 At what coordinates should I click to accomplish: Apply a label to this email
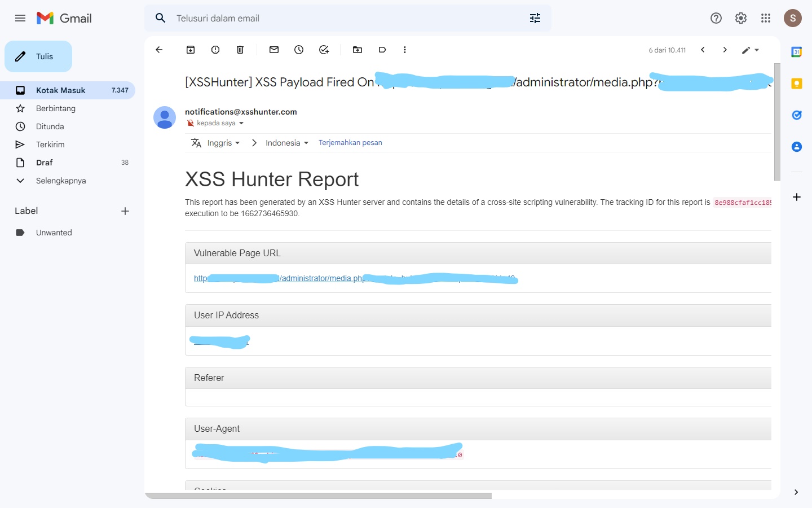pyautogui.click(x=382, y=50)
